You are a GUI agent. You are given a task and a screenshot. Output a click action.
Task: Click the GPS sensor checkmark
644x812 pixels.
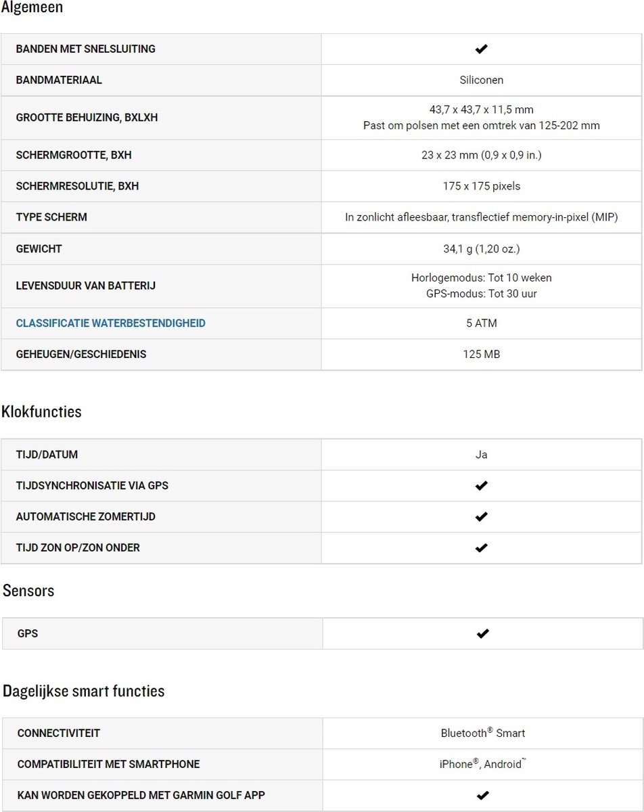tap(483, 634)
